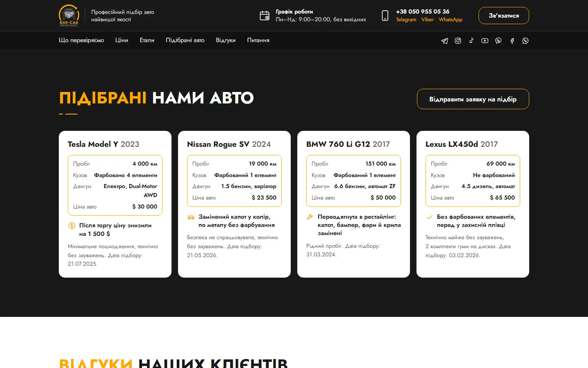Open the WhatsApp text link in header
Viewport: 588px width, 368px height.
tap(450, 20)
